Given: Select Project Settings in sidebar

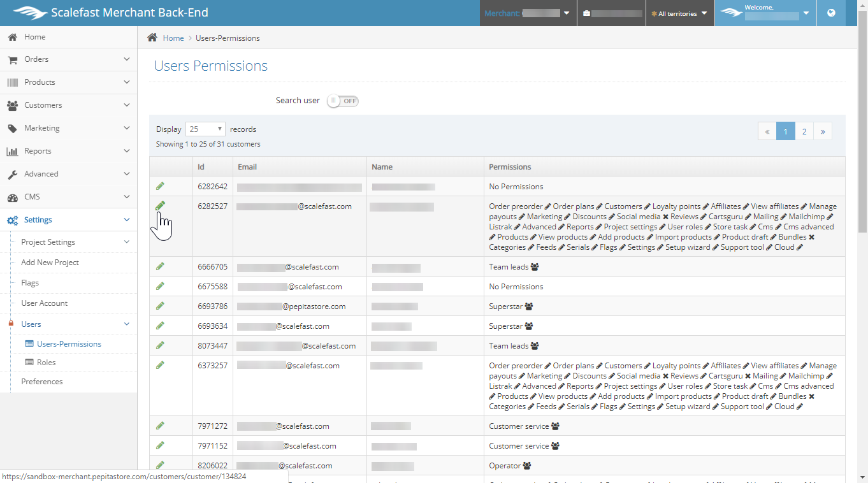Looking at the screenshot, I should pos(48,242).
